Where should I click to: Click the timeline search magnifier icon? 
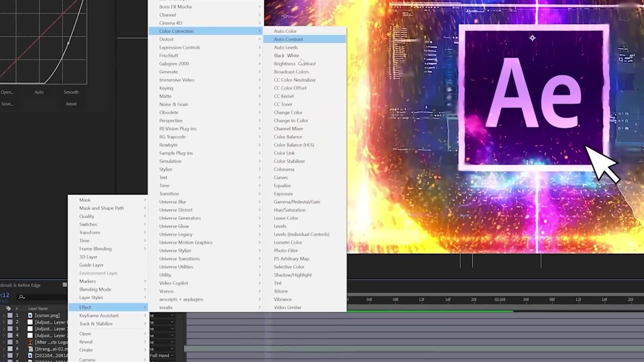(x=22, y=297)
